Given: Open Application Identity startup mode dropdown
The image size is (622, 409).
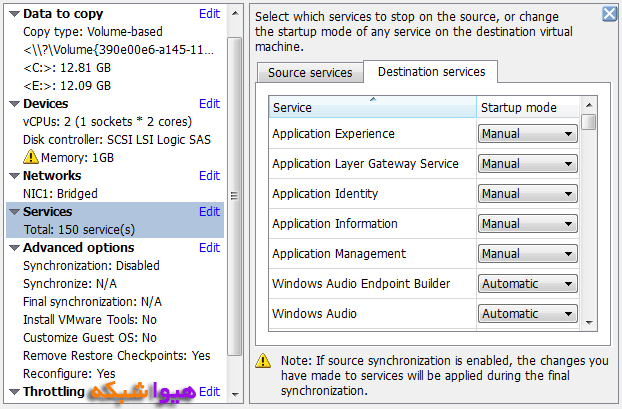Looking at the screenshot, I should [x=528, y=194].
